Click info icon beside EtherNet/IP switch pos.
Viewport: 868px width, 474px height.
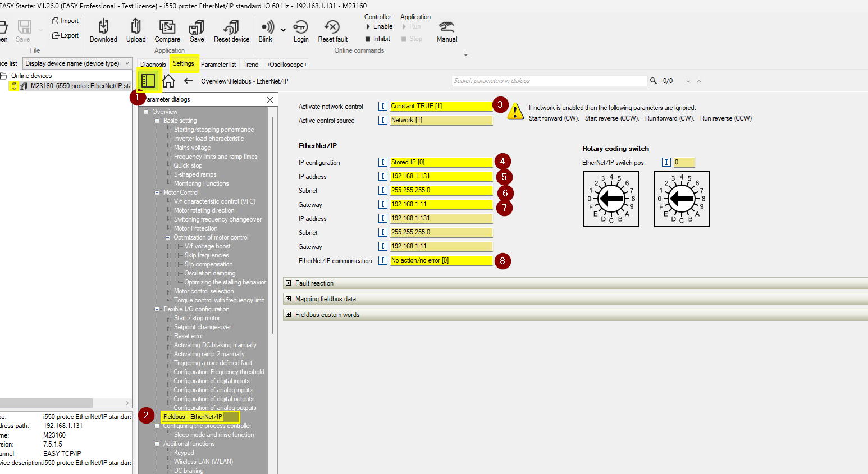pyautogui.click(x=666, y=162)
